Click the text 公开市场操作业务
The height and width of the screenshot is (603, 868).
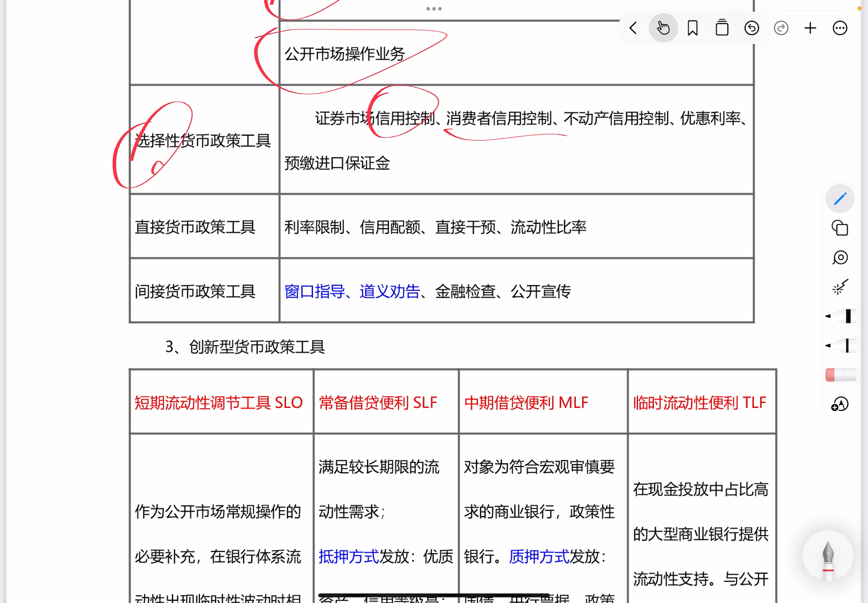tap(344, 54)
